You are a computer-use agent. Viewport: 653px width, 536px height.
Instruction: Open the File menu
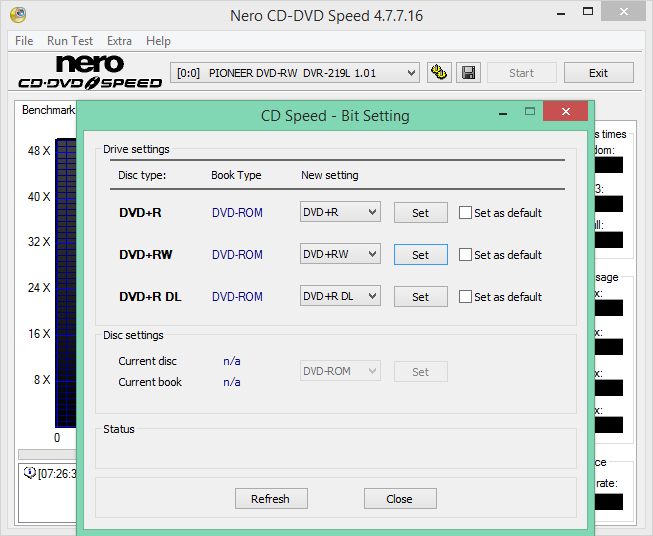pos(24,41)
